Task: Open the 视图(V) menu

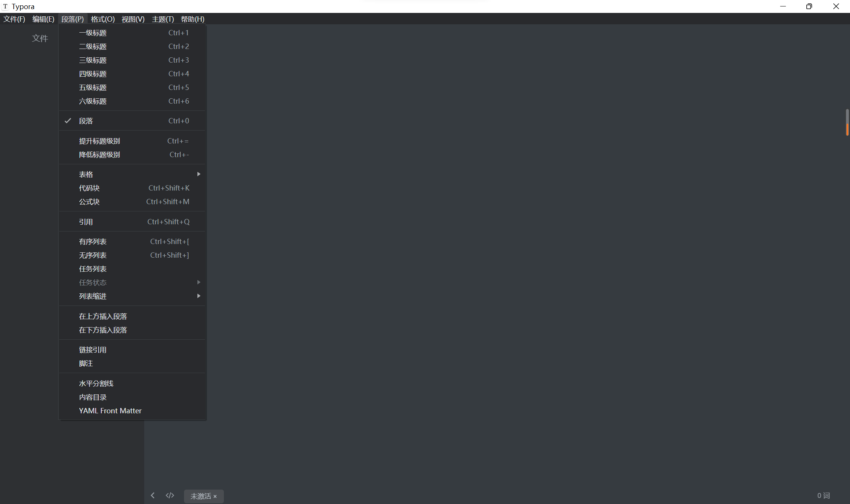Action: [133, 19]
